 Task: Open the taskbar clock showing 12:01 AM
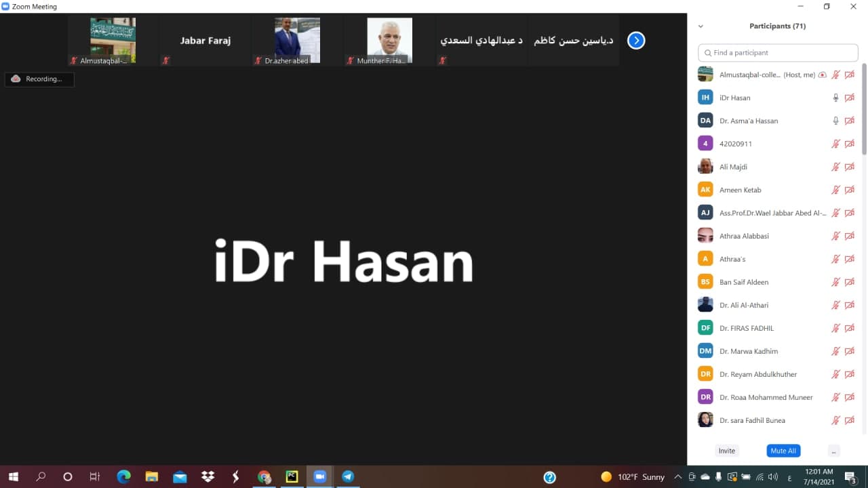click(818, 476)
